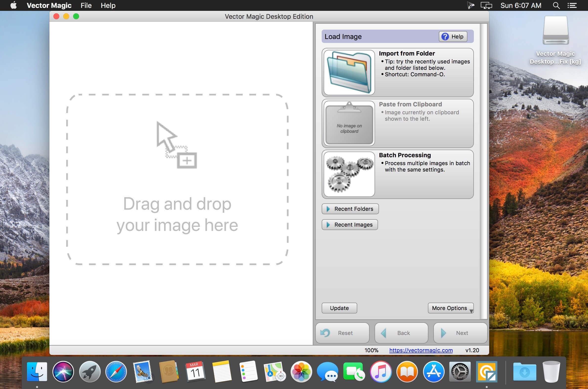Open the File menu
This screenshot has width=588, height=389.
(x=85, y=5)
